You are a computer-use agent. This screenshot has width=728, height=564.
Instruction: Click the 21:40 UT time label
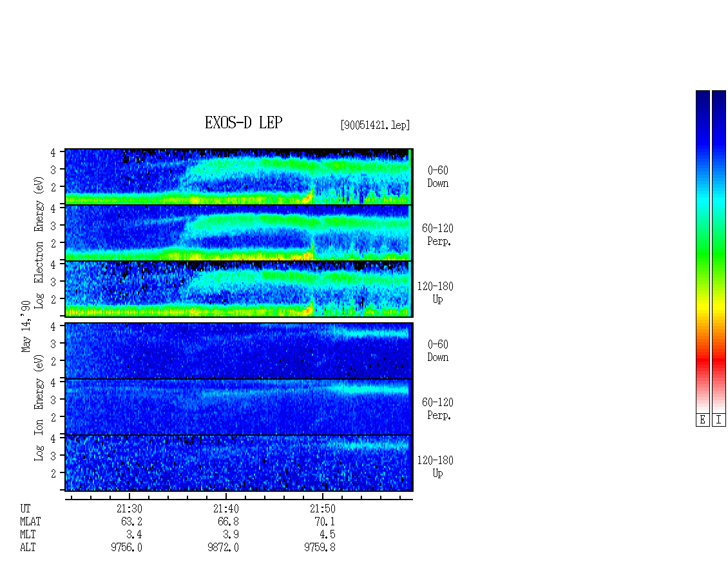tap(226, 509)
